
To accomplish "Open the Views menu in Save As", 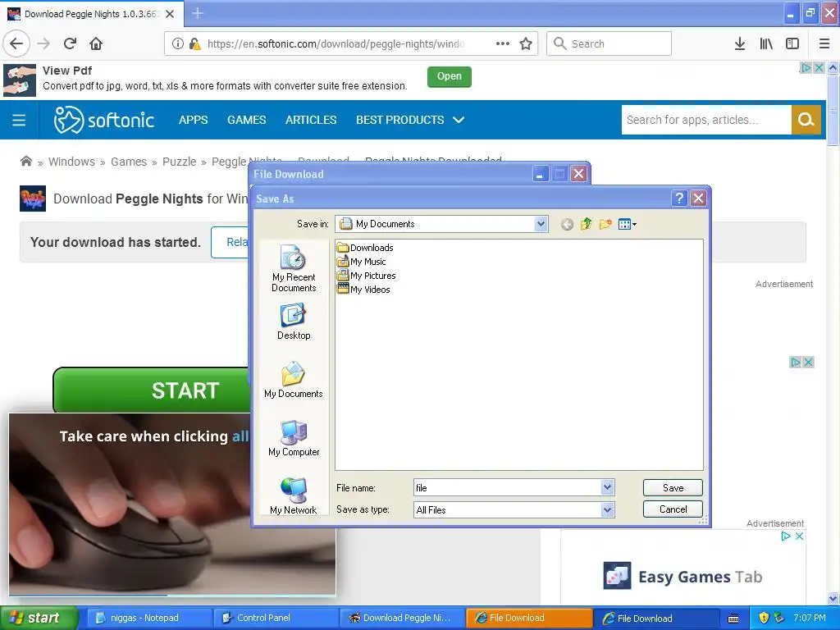I will (627, 224).
